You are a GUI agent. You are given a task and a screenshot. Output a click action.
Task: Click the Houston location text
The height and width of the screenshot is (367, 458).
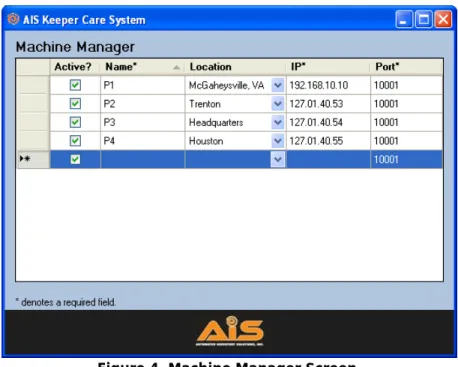[206, 141]
